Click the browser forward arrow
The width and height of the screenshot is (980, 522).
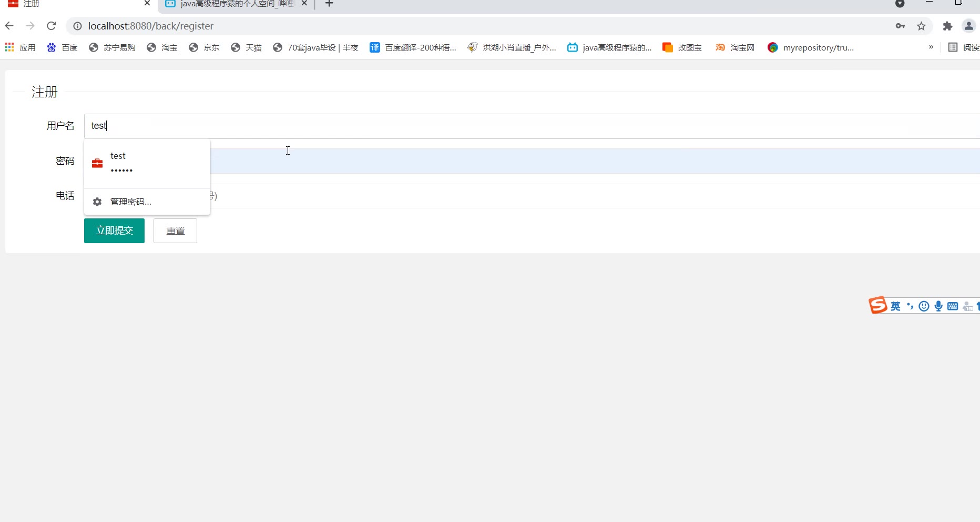[30, 26]
